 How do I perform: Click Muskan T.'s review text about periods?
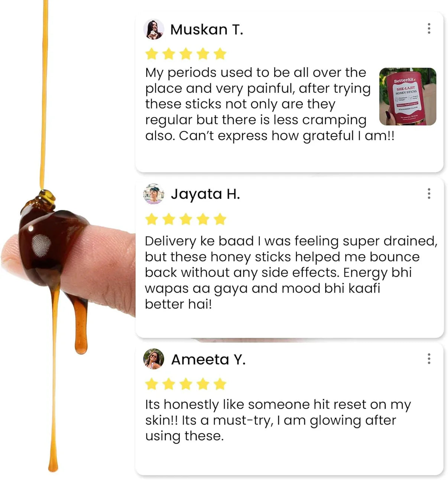tap(260, 104)
